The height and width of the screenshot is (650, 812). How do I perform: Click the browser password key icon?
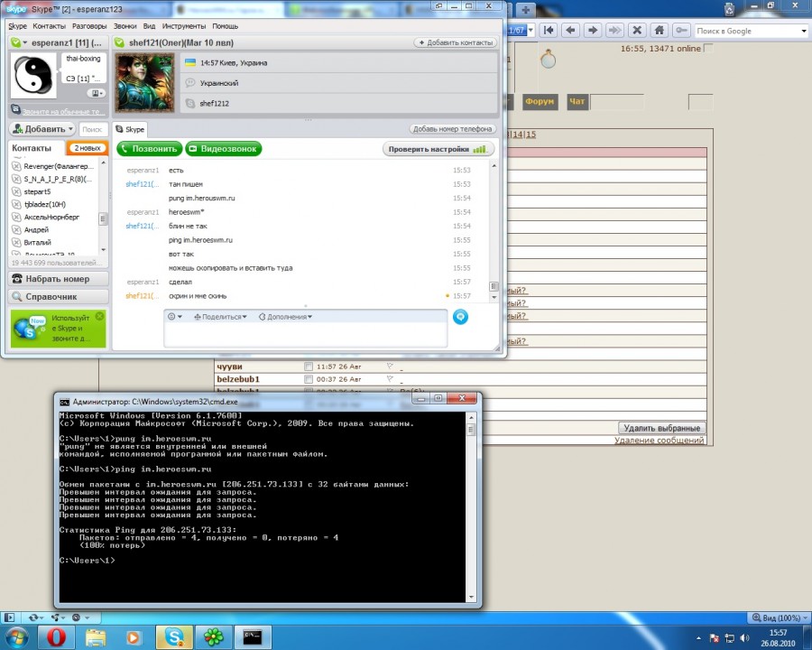[x=681, y=31]
